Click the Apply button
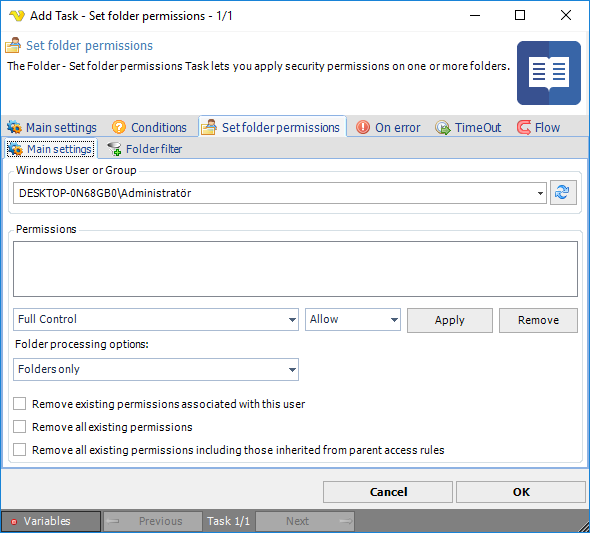Screen dimensions: 590x533 point(450,320)
